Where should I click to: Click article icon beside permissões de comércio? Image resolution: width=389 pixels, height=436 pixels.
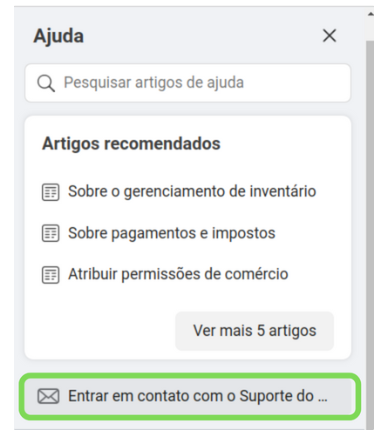coord(50,275)
